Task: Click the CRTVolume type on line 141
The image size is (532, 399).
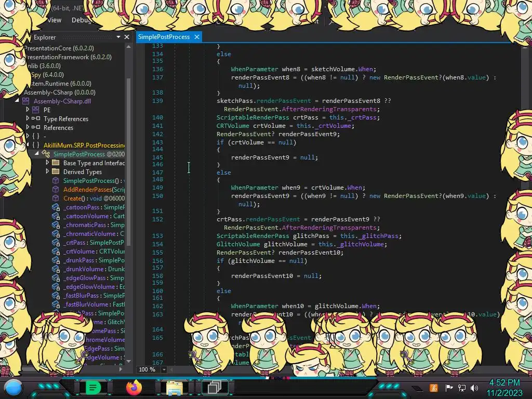Action: point(233,126)
